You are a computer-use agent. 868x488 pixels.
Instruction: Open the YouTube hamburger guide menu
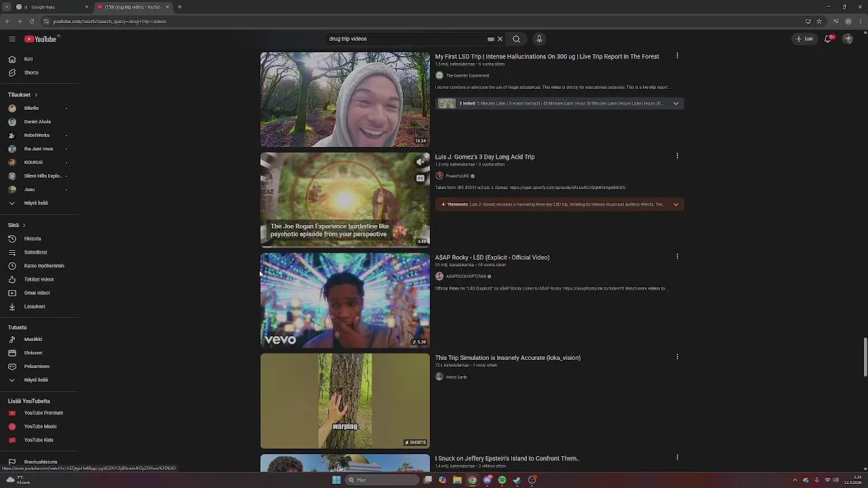[x=12, y=39]
